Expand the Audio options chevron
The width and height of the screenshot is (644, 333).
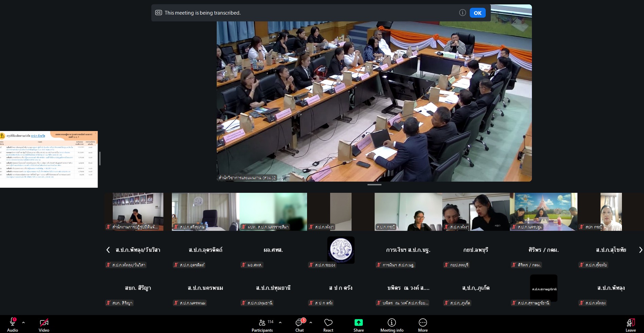click(x=23, y=323)
